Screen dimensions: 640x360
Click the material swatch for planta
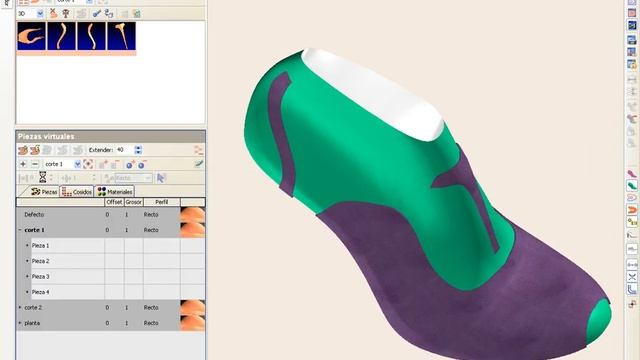(193, 323)
